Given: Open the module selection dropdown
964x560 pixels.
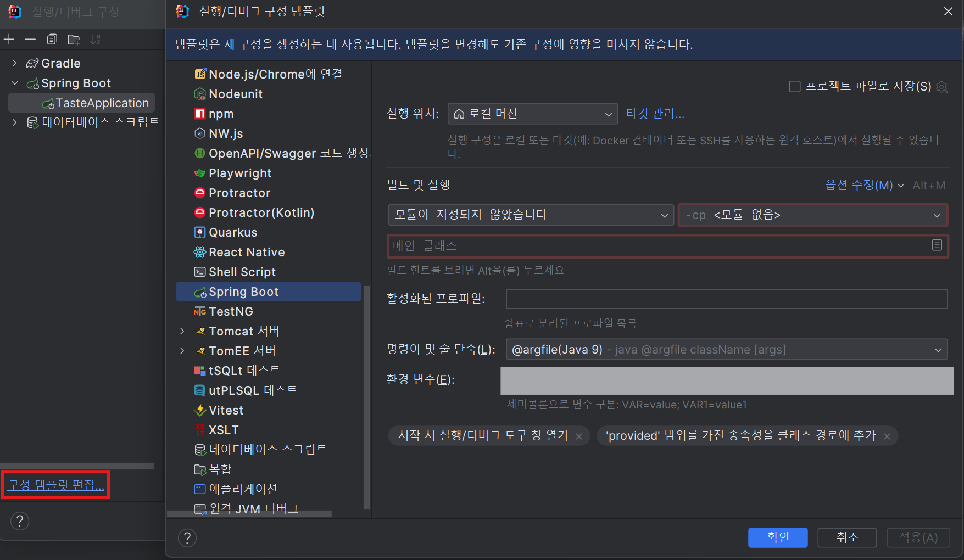Looking at the screenshot, I should coord(531,215).
